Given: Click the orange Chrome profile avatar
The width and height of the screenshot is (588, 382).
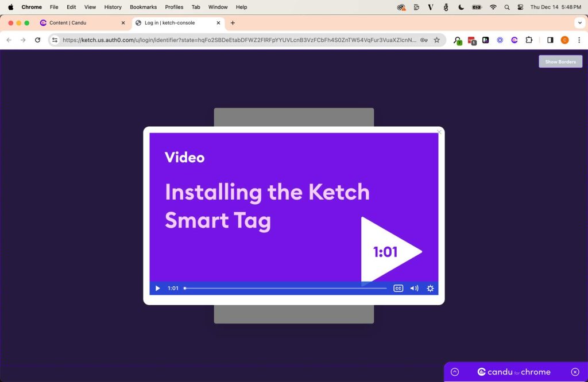Looking at the screenshot, I should (x=563, y=40).
